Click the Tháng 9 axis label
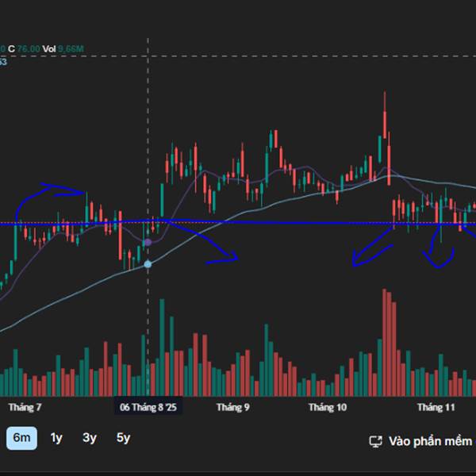This screenshot has width=476, height=476. click(233, 407)
